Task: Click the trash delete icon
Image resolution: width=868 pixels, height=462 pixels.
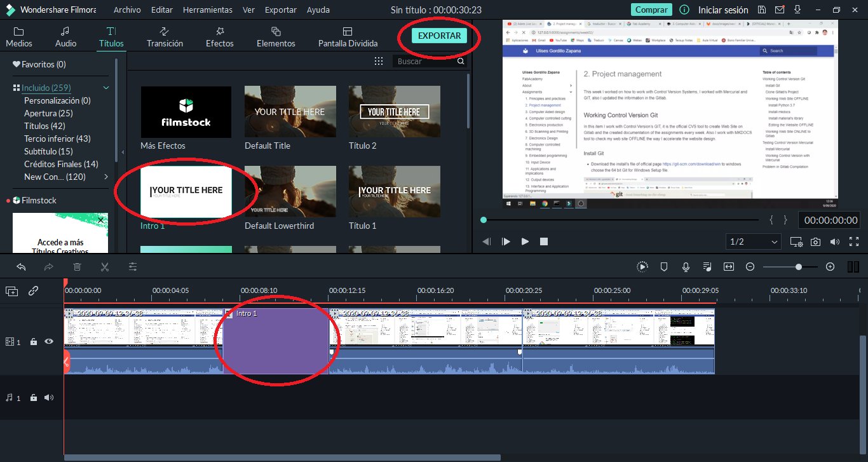Action: 77,267
